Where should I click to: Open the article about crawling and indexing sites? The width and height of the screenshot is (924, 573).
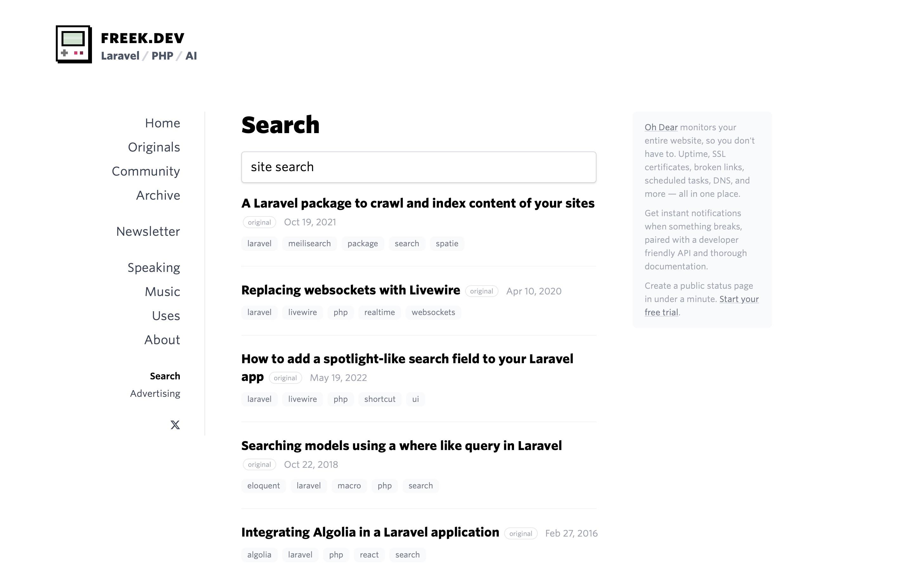[x=418, y=203]
